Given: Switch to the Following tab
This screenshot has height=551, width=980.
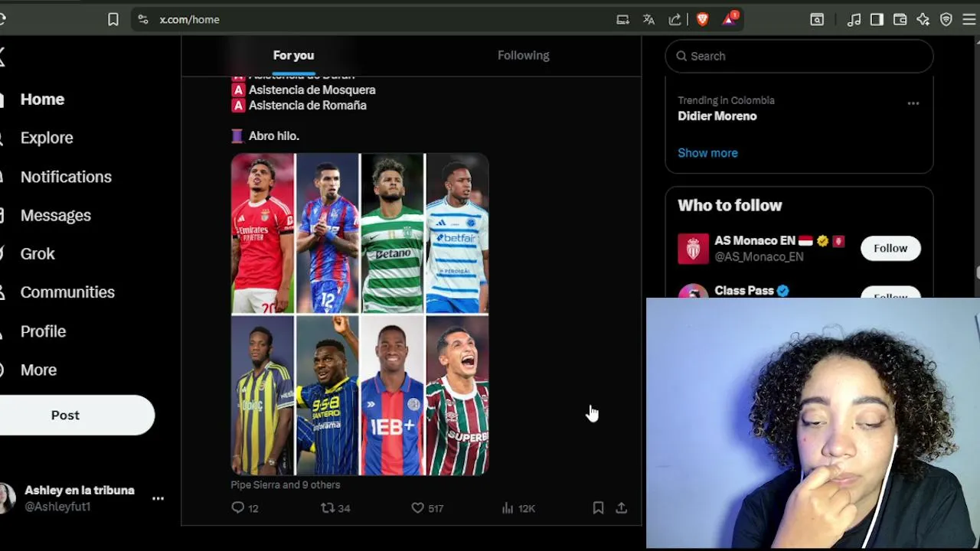Looking at the screenshot, I should tap(524, 55).
